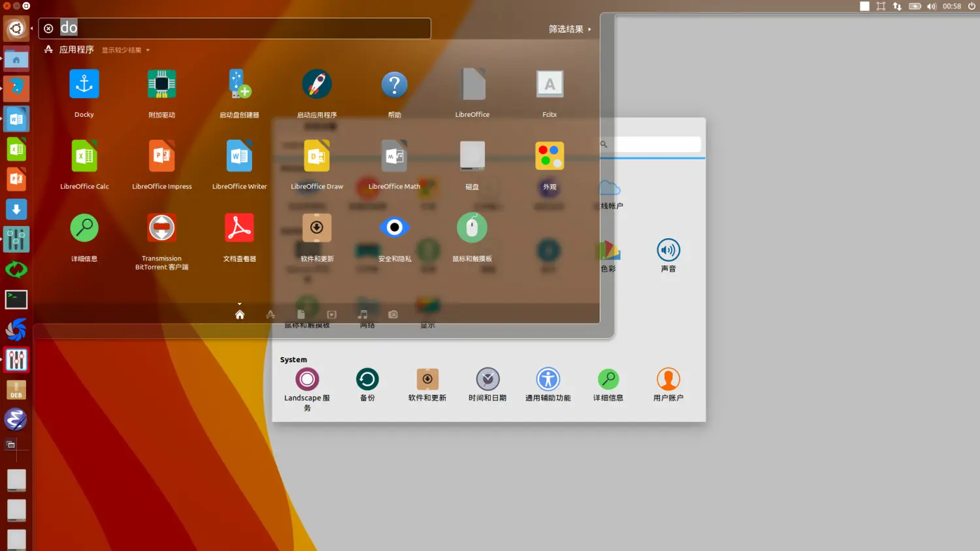Click the Dash search field containing "do"
The width and height of the screenshot is (980, 551).
(x=242, y=28)
